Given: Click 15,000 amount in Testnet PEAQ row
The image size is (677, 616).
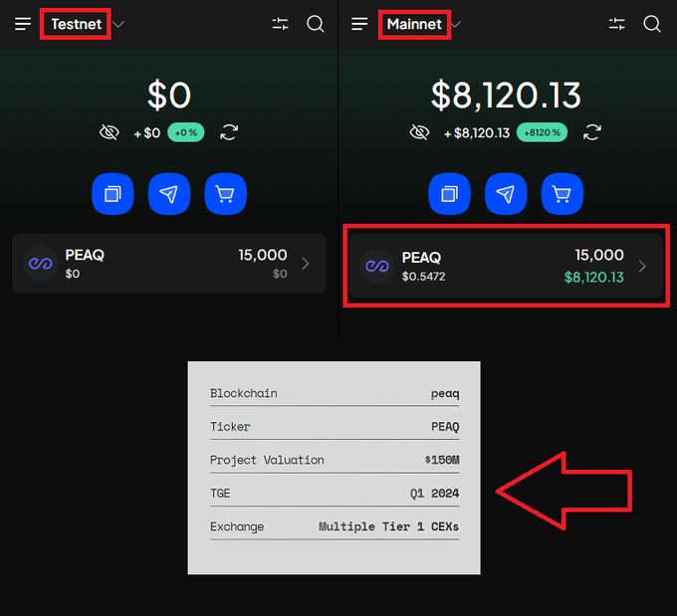Looking at the screenshot, I should point(263,255).
